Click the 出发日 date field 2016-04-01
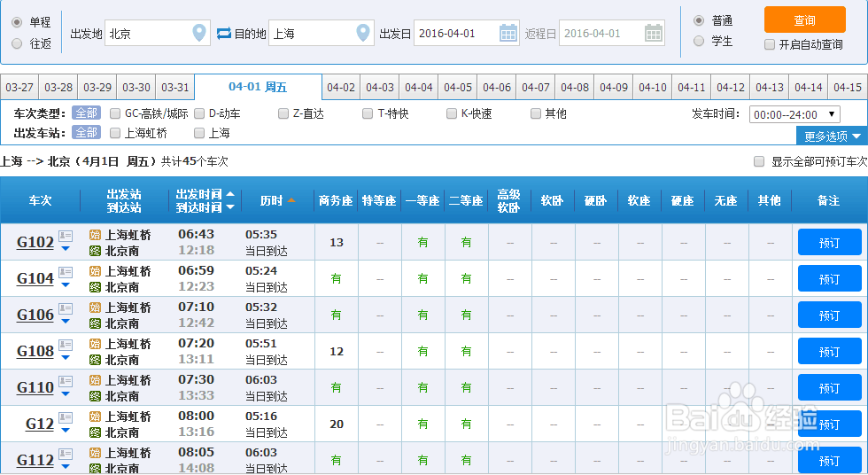 coord(467,33)
